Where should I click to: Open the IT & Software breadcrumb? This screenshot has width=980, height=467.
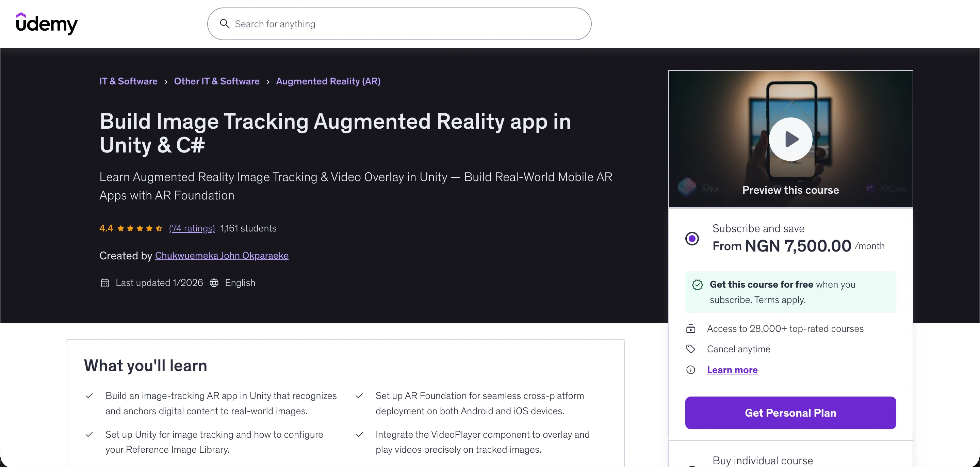[128, 81]
